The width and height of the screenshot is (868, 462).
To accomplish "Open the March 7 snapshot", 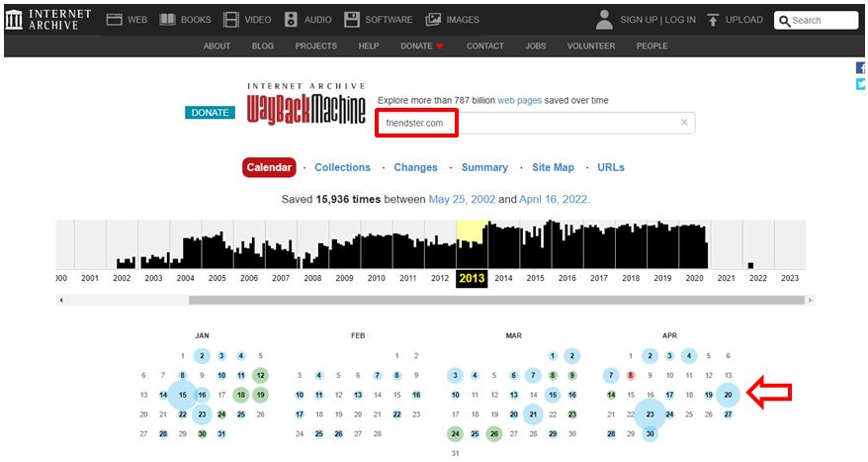I will coord(533,376).
